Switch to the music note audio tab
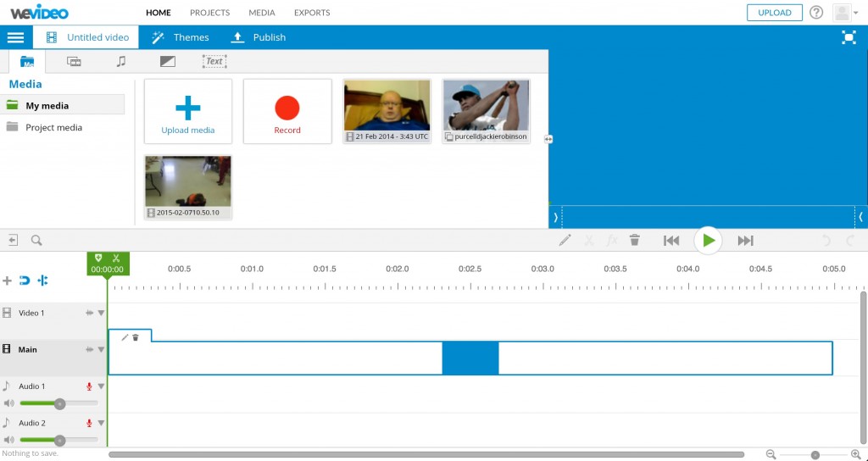This screenshot has width=868, height=461. (x=120, y=61)
